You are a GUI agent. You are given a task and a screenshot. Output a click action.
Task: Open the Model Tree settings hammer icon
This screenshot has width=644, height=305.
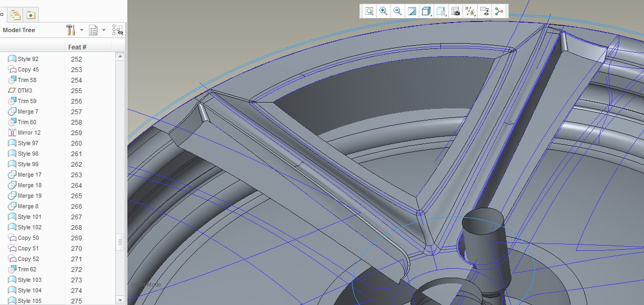pyautogui.click(x=71, y=30)
